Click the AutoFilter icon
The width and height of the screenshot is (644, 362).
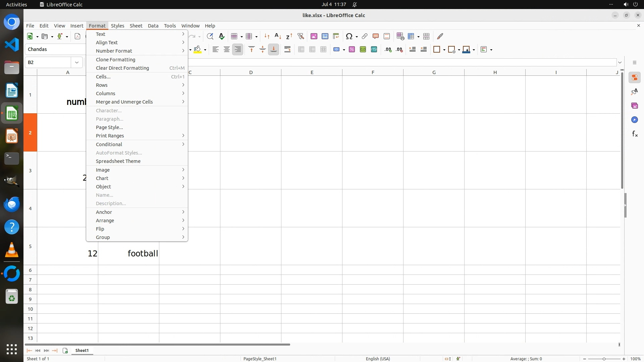pyautogui.click(x=301, y=36)
